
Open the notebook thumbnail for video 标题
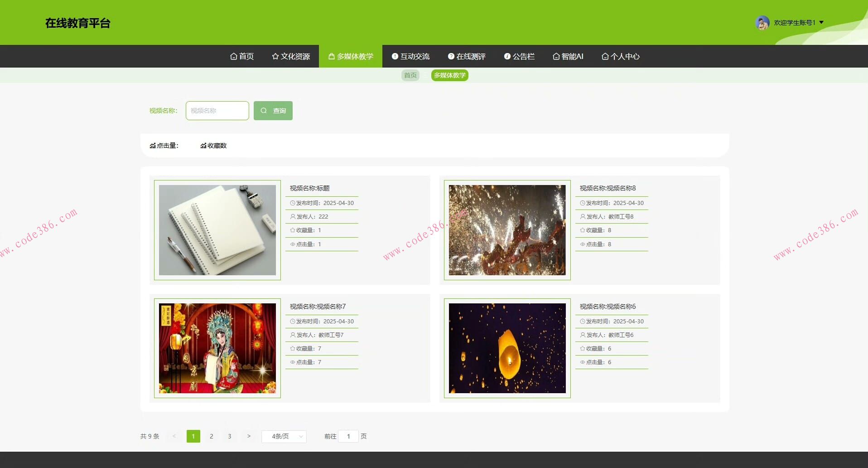[217, 230]
